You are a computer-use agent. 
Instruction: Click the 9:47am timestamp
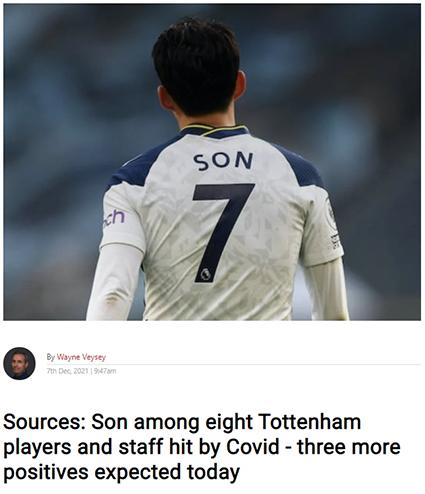105,371
